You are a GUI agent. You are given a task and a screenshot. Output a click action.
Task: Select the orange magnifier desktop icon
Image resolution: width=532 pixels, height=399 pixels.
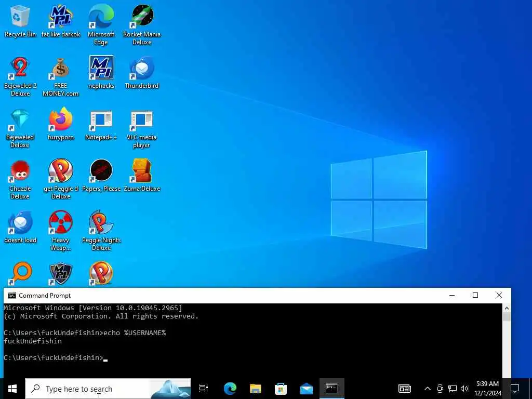click(20, 273)
